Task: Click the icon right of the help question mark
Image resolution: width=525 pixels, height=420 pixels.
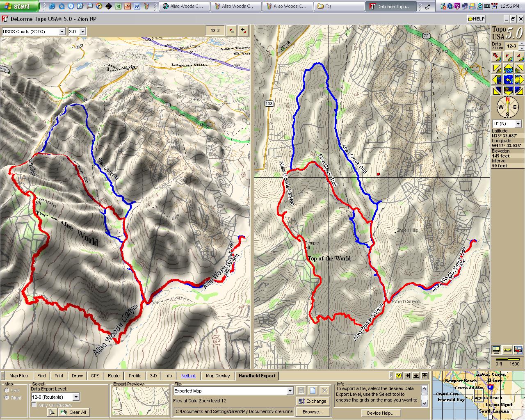Action: (407, 376)
